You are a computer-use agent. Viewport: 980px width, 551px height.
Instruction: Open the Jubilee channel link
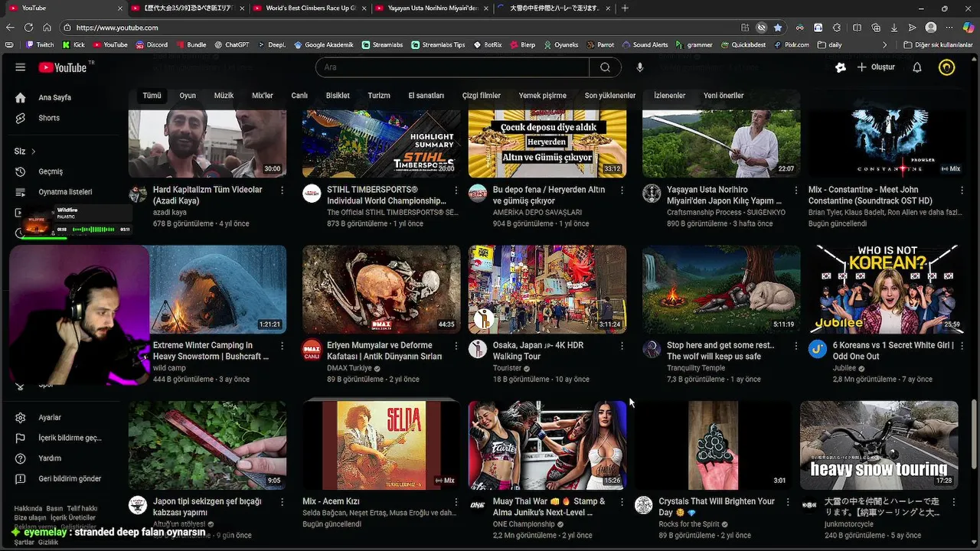844,368
